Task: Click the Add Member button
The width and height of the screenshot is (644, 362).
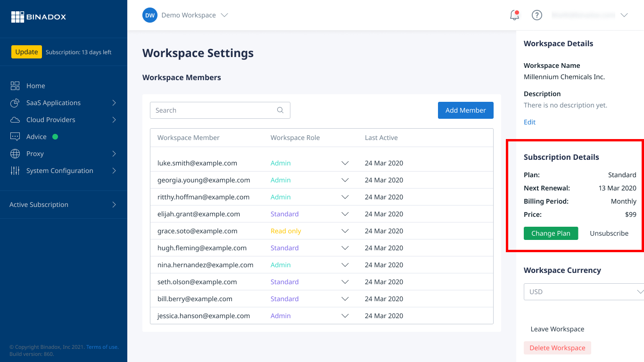Action: click(466, 110)
